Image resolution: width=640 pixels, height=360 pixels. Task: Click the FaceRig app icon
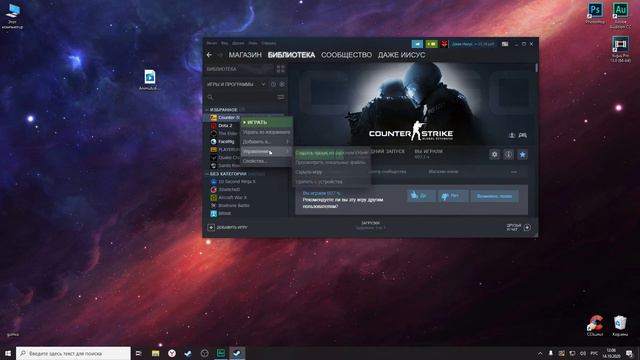pyautogui.click(x=213, y=142)
